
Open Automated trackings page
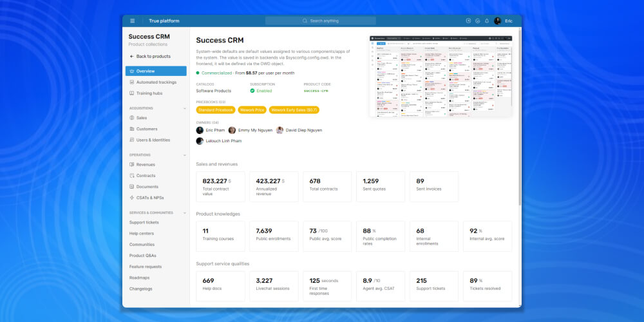click(x=156, y=82)
